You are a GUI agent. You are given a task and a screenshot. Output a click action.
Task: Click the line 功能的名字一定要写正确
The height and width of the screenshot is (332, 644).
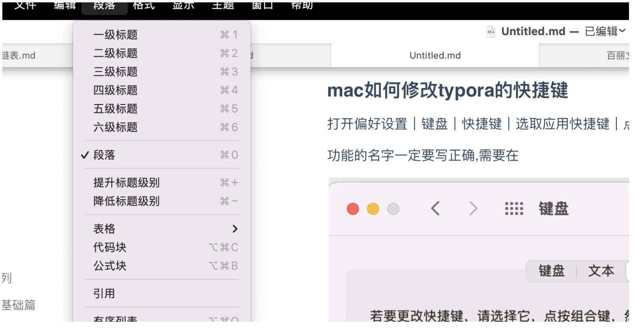(423, 155)
